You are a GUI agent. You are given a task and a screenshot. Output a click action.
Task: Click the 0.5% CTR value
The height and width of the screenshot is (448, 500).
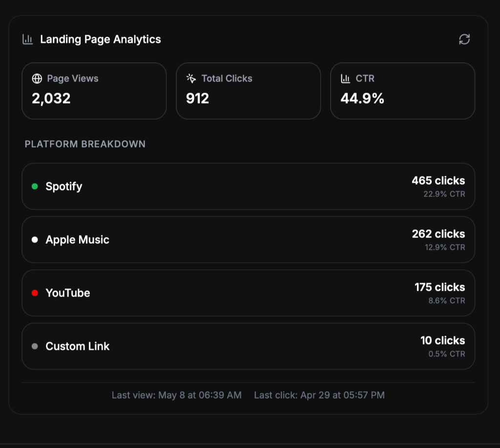447,354
